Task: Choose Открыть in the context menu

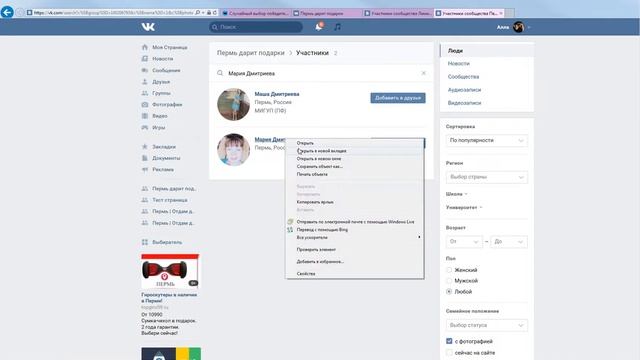Action: (x=354, y=143)
